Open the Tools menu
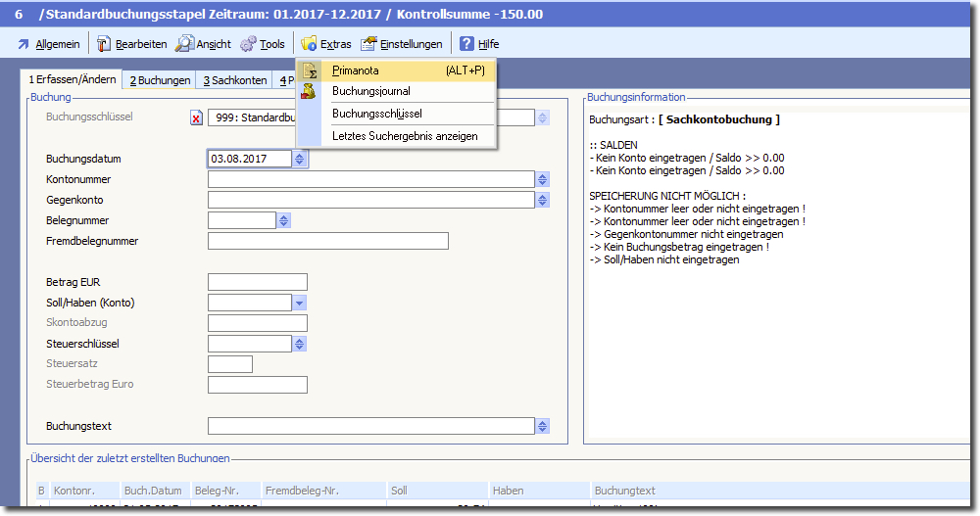 pos(263,44)
